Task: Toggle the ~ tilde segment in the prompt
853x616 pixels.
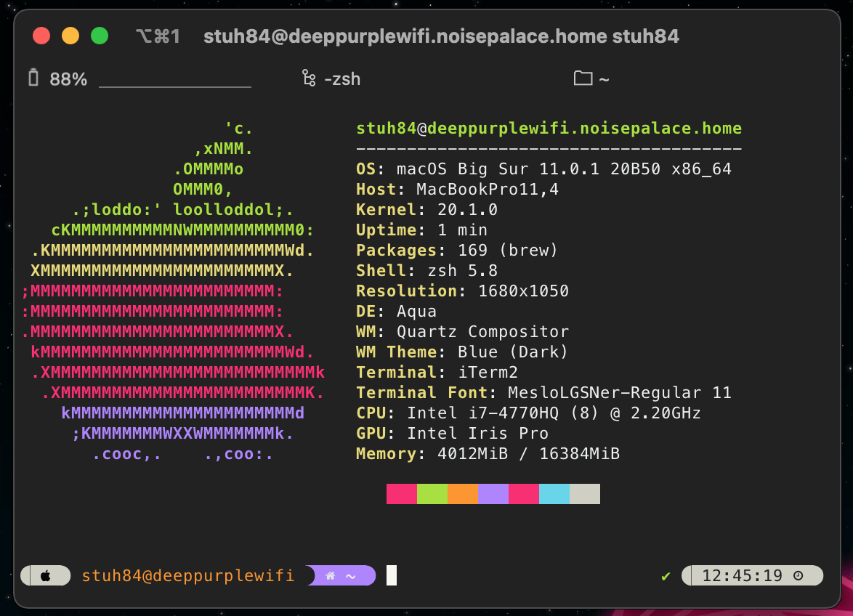Action: tap(352, 575)
